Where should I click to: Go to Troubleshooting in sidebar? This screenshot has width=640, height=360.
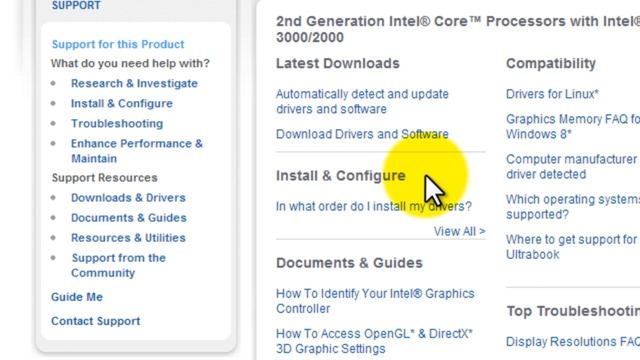(117, 123)
